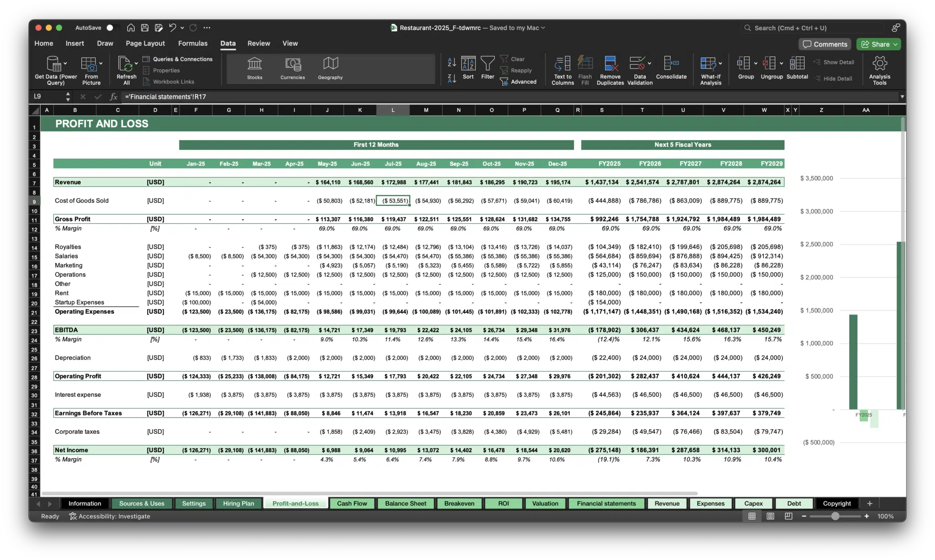Viewport: 935px width, 560px height.
Task: Switch to the Hiring Plan sheet
Action: click(238, 503)
